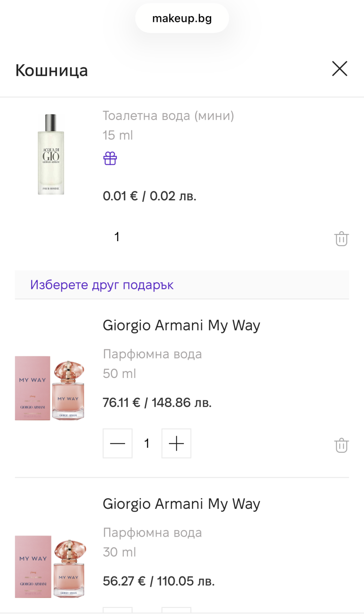This screenshot has height=616, width=364.
Task: Click the purple gift icon
Action: [110, 158]
